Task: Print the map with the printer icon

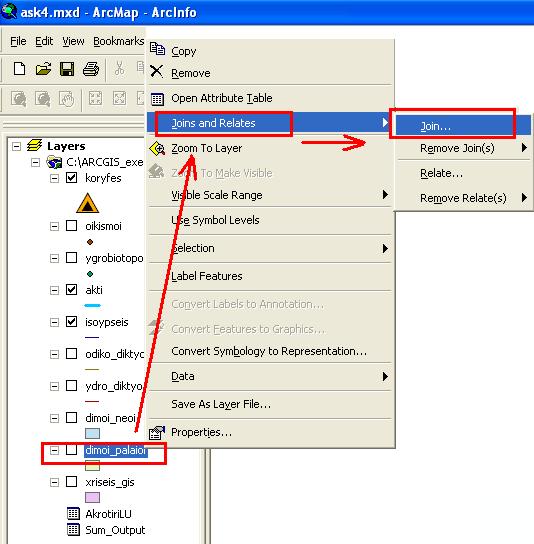Action: point(91,69)
